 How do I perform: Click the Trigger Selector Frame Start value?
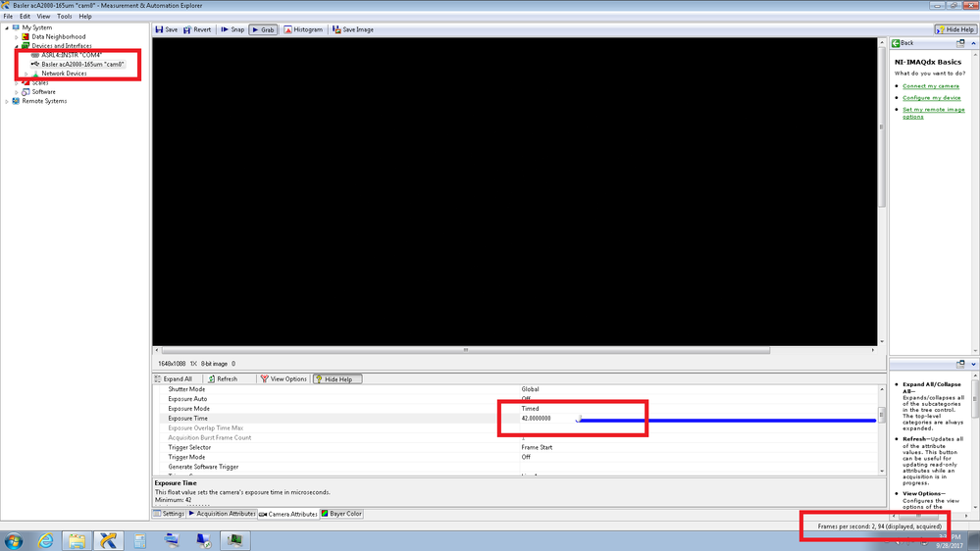(537, 447)
